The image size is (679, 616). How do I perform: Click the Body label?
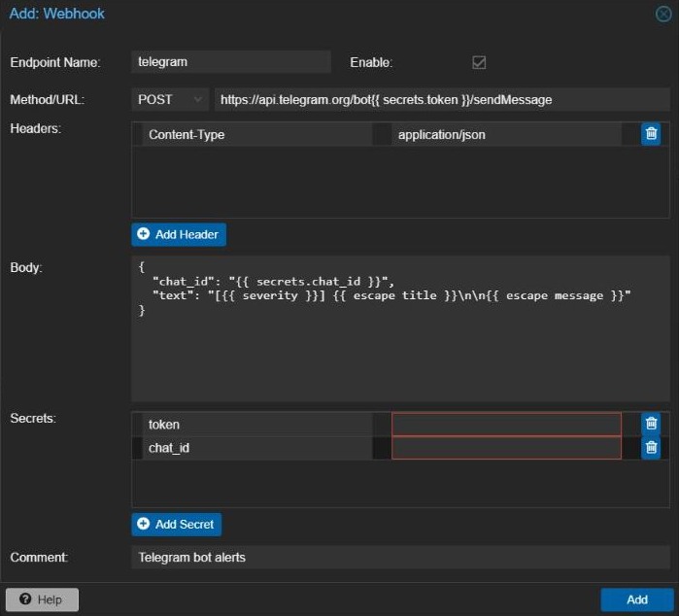click(x=26, y=268)
